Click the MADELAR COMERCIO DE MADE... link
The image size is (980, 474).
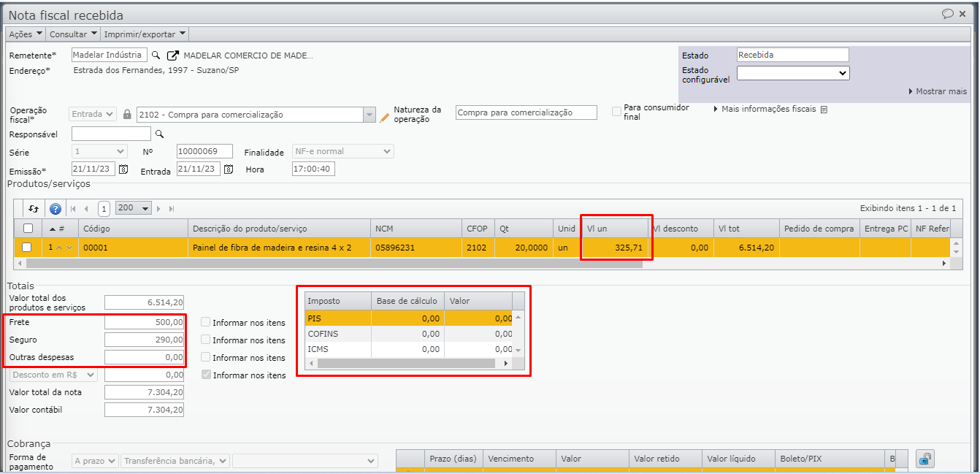248,56
